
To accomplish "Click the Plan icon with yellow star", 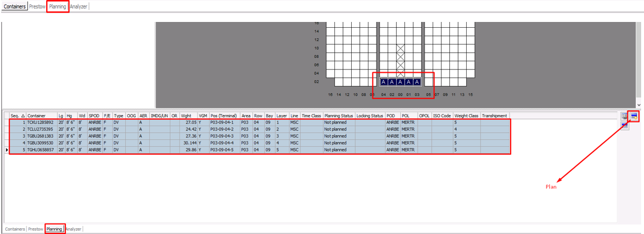I will point(634,116).
